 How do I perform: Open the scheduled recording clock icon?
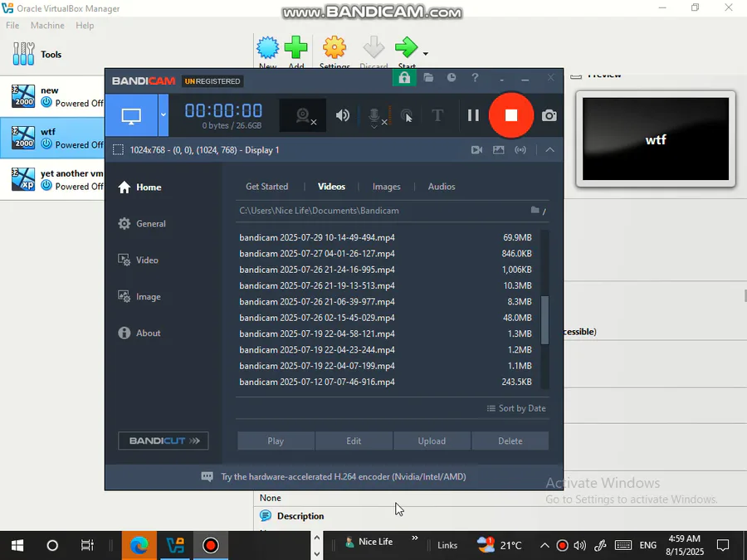pos(452,78)
